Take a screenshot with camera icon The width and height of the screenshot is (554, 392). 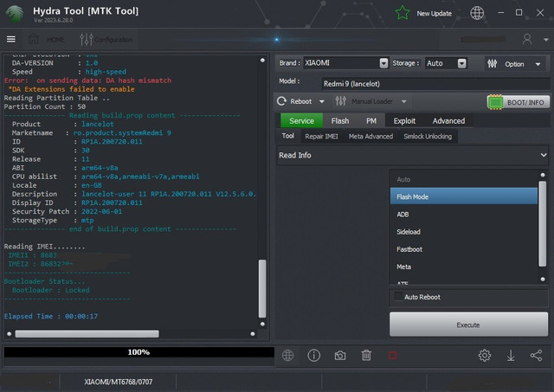click(x=340, y=356)
